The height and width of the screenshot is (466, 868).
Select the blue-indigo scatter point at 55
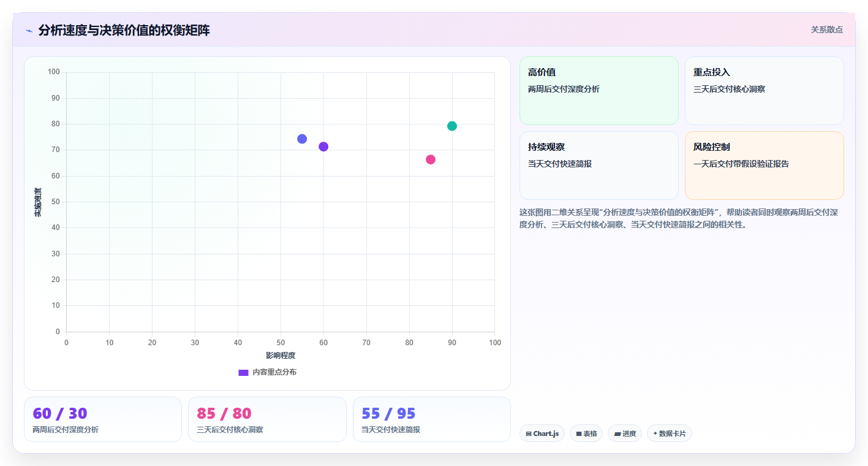point(302,139)
